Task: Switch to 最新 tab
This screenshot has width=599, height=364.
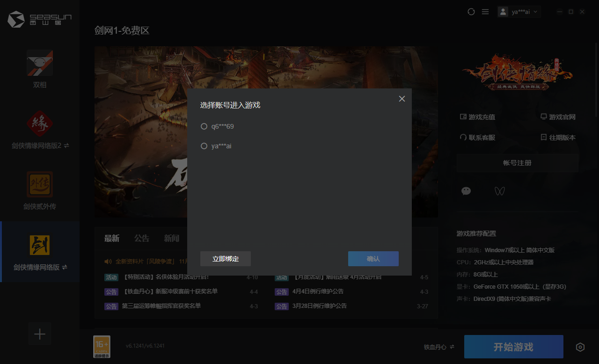Action: point(112,239)
